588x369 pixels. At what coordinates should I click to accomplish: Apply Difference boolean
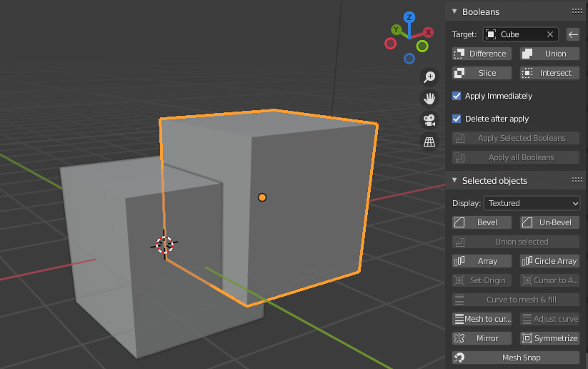[482, 54]
